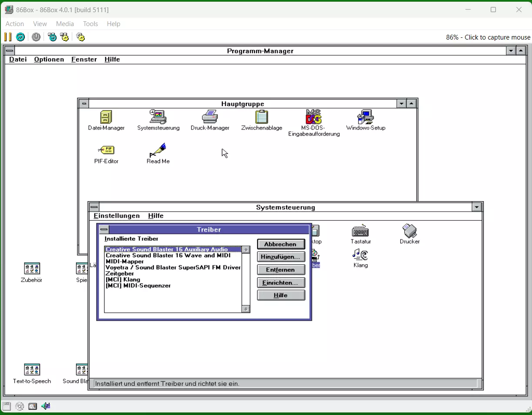Select [MCI] MIDI-Sequenzer driver entry

pyautogui.click(x=173, y=286)
